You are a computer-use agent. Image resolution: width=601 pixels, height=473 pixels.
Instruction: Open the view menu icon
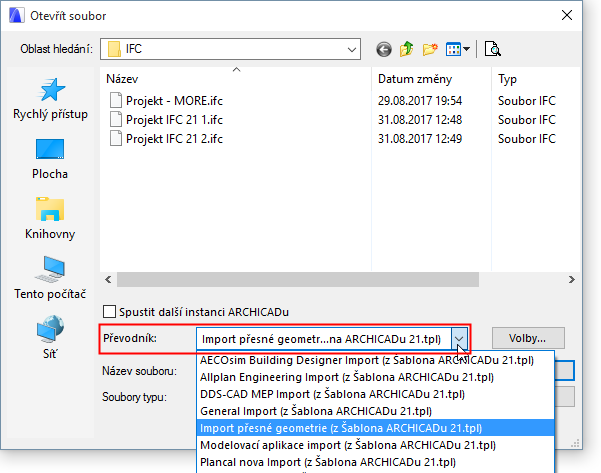458,49
